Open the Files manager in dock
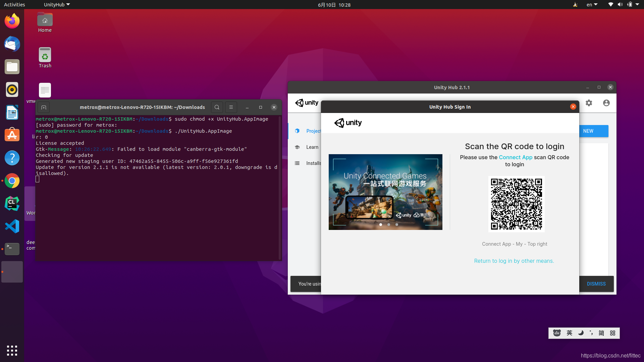Screen dimensions: 644x362 12,67
